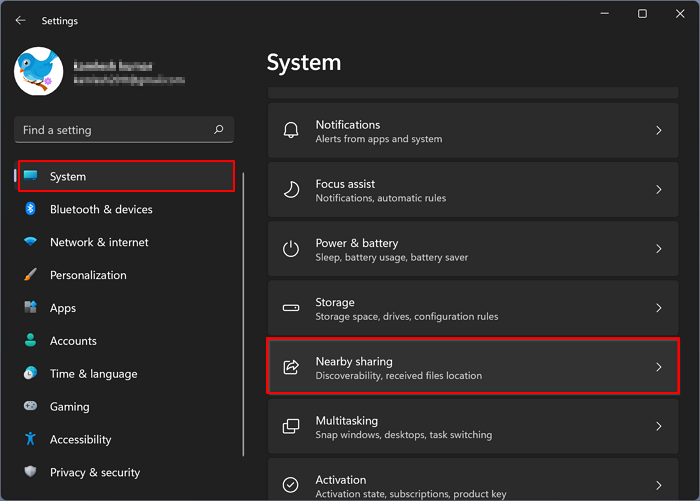The width and height of the screenshot is (700, 501).
Task: Click the user profile avatar picture
Action: (x=39, y=71)
